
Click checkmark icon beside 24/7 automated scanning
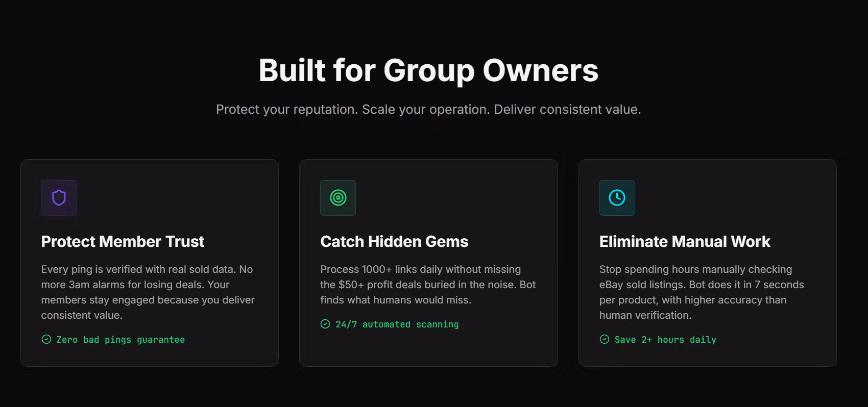(325, 324)
